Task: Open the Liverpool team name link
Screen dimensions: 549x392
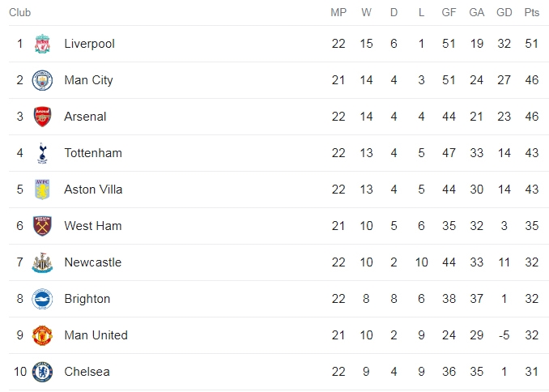Action: click(x=89, y=44)
